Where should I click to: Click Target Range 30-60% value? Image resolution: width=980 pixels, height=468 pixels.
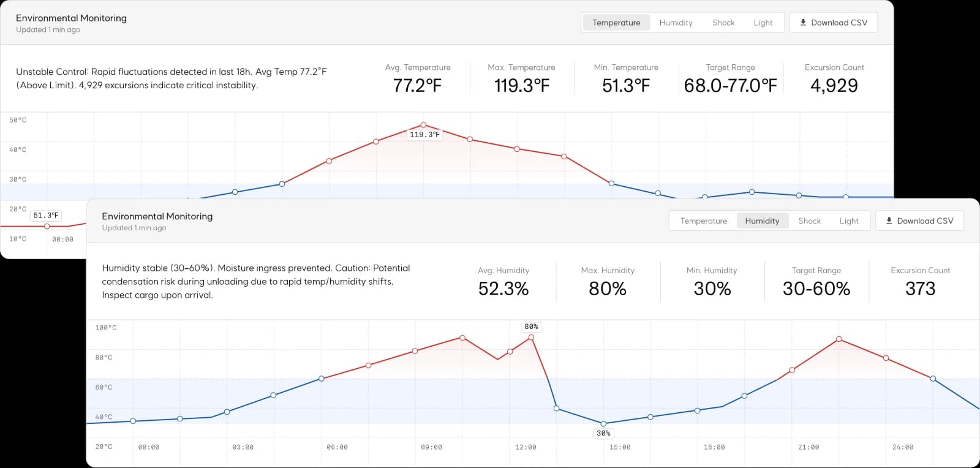[816, 289]
